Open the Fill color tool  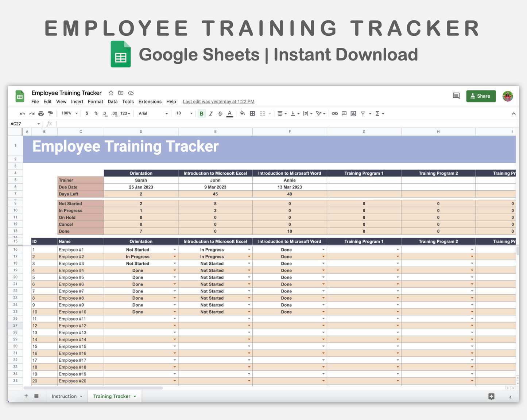242,113
